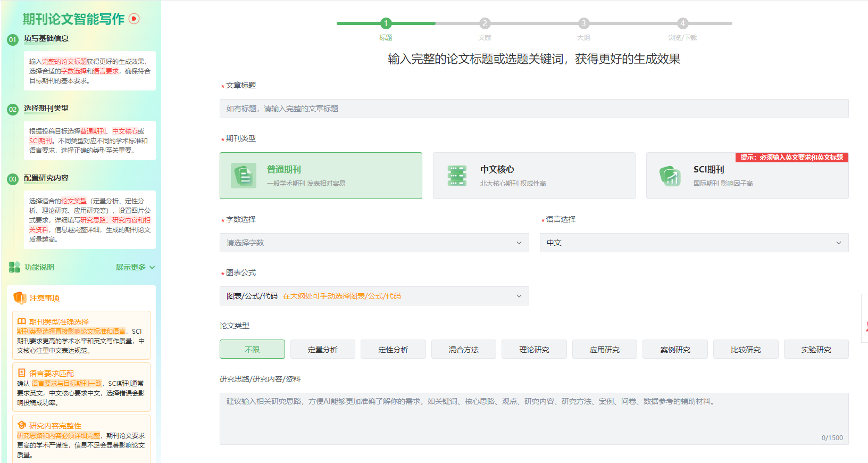
Task: Choose the 实验研究 paper type
Action: (x=816, y=349)
